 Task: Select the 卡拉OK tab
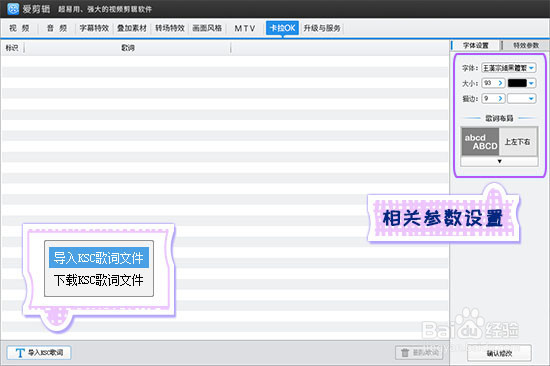pyautogui.click(x=282, y=28)
